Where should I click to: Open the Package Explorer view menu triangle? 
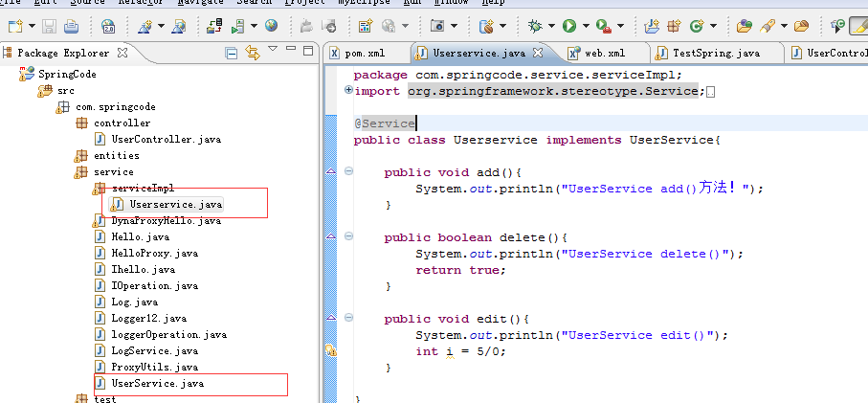(x=273, y=49)
